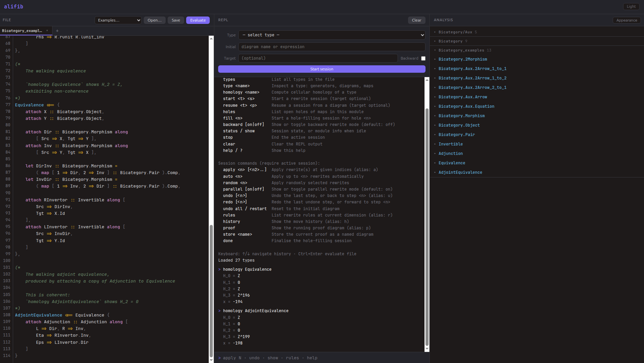Focus the REPL command input

click(321, 358)
